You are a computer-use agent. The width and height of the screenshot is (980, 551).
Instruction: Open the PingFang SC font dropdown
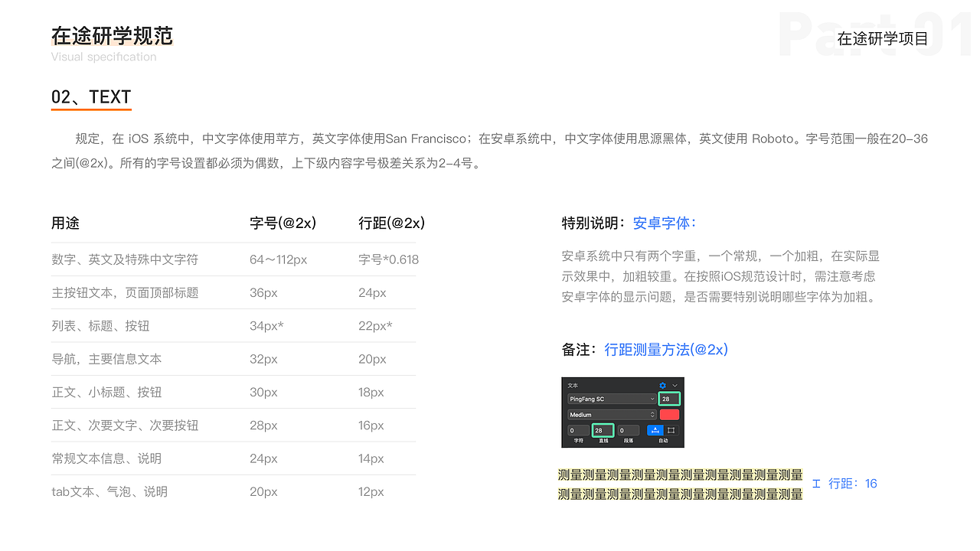[612, 399]
